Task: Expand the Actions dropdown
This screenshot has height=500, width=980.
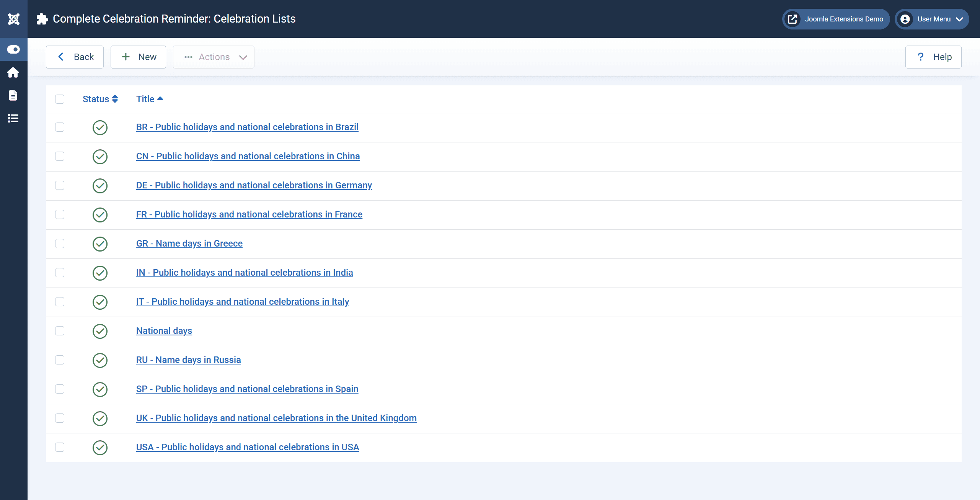Action: (x=214, y=57)
